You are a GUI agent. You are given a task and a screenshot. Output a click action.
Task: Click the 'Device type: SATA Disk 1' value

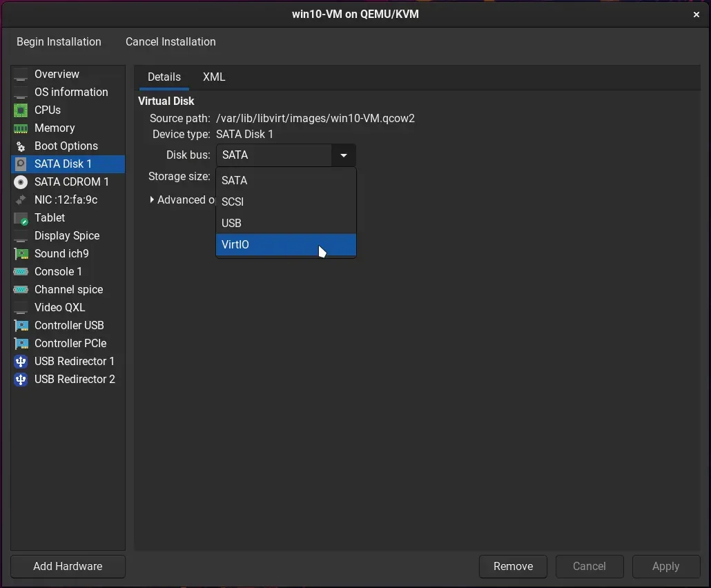pos(244,134)
